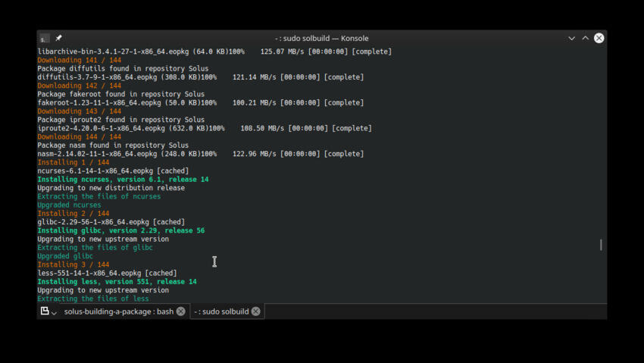The image size is (644, 363).
Task: Click the line "Installing 1 / 144"
Action: 73,162
